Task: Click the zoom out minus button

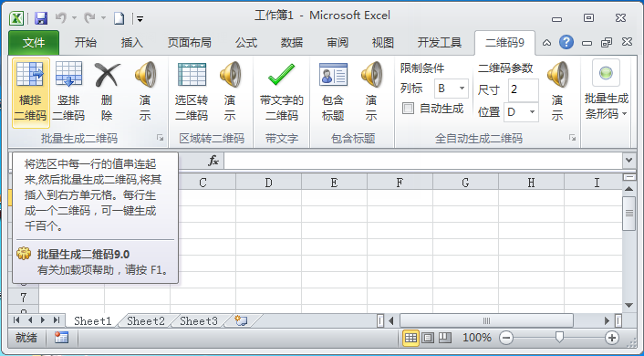Action: 506,338
